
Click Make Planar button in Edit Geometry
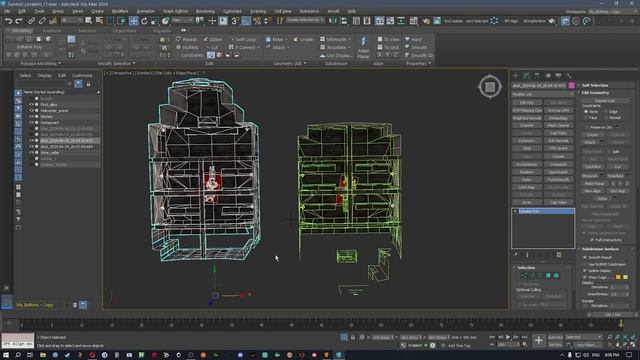pyautogui.click(x=594, y=184)
